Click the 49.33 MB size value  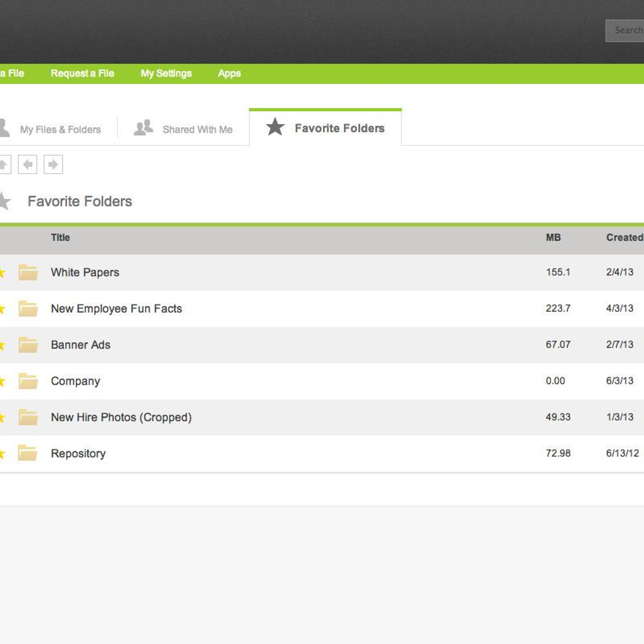[x=558, y=417]
